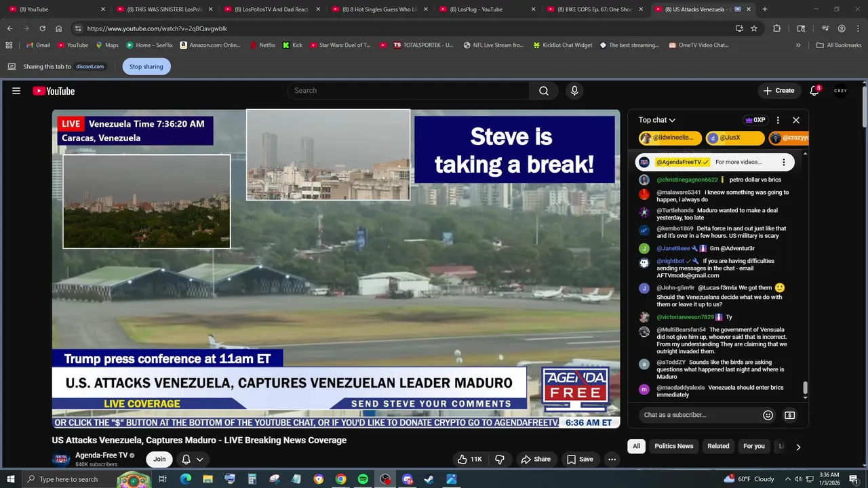Click the chat Super Chat dollar icon

(789, 415)
